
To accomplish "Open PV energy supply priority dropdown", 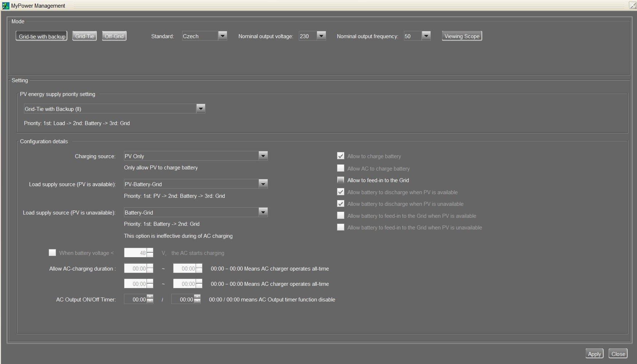I will pyautogui.click(x=201, y=109).
